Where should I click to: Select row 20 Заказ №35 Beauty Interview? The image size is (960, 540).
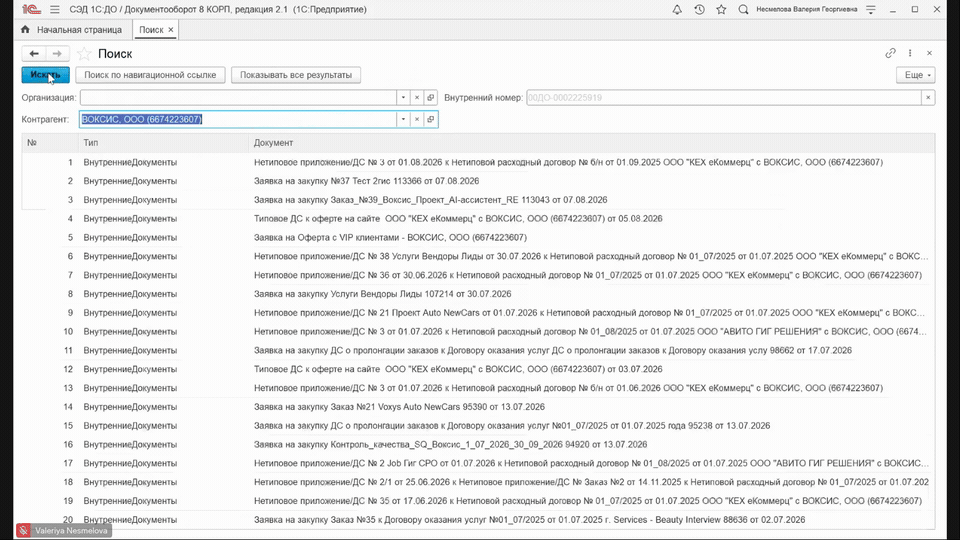point(478,520)
